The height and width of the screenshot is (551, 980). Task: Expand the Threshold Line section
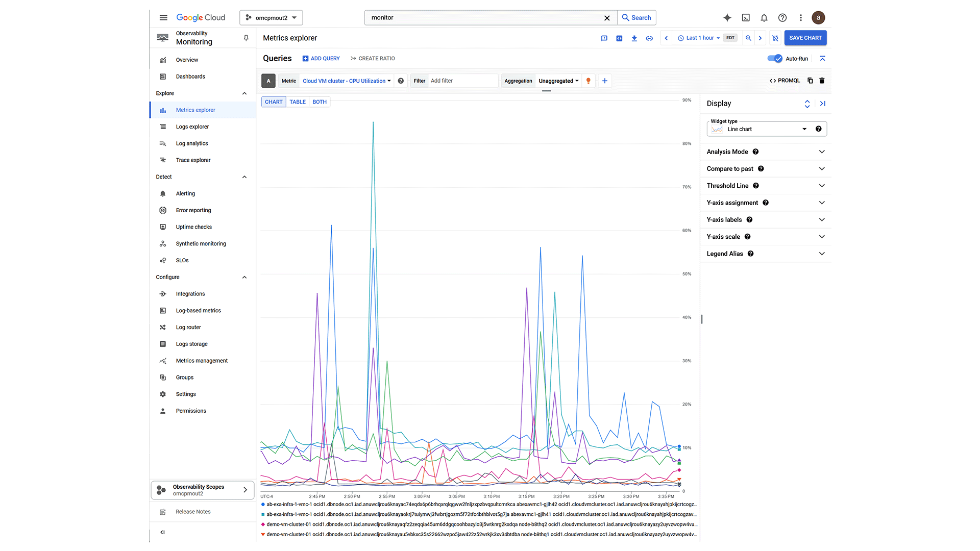765,186
